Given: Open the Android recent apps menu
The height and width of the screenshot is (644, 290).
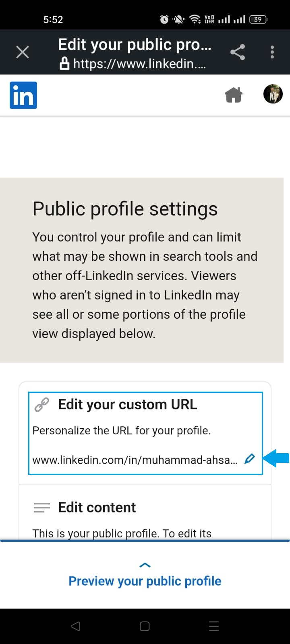Looking at the screenshot, I should click(213, 626).
